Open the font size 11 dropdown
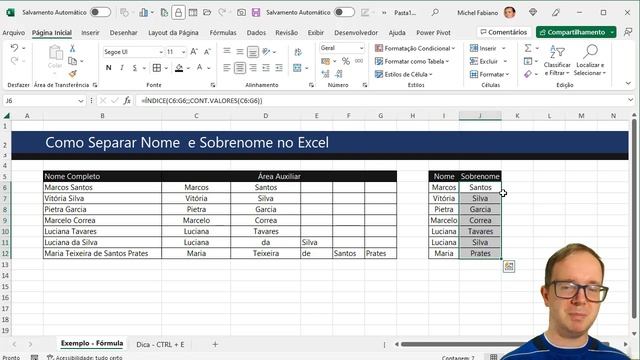640x360 pixels. (x=183, y=52)
